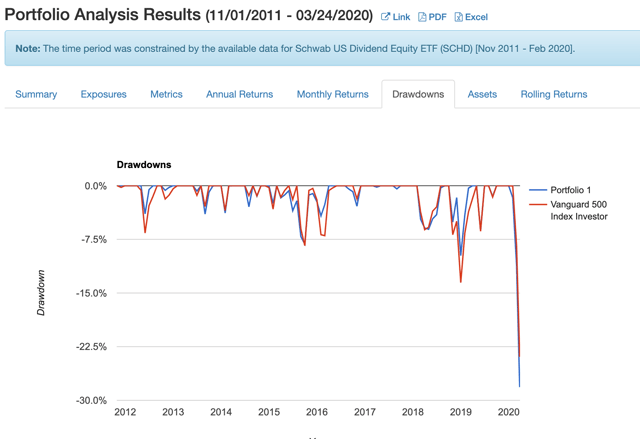Click the PDF document icon
Screen dimensions: 640x439
pos(422,17)
